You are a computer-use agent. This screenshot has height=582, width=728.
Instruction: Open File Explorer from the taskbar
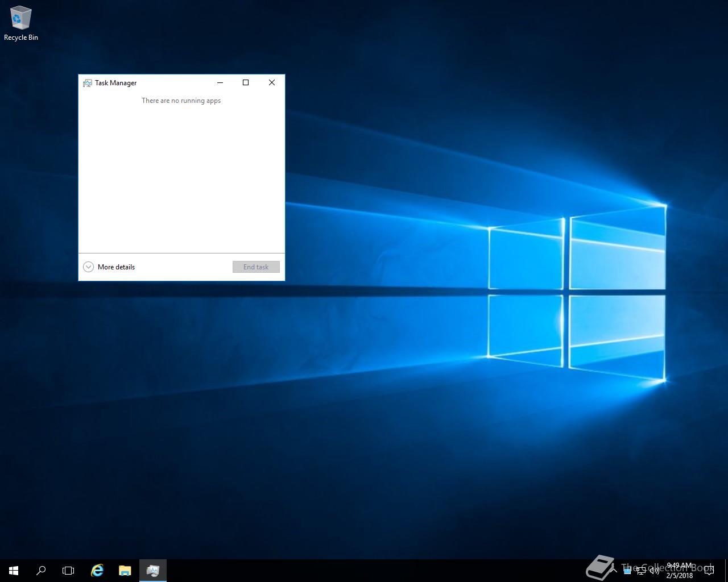125,571
